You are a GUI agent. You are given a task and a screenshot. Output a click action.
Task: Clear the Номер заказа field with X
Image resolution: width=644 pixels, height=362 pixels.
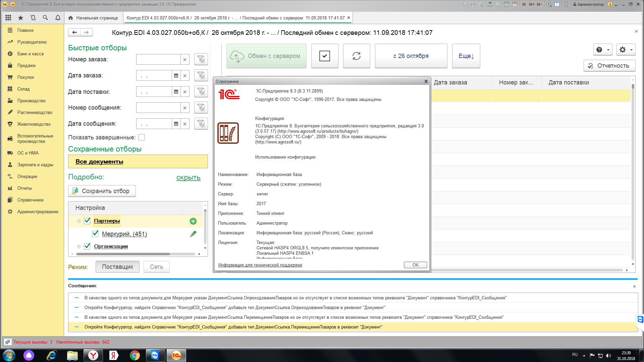pos(185,60)
